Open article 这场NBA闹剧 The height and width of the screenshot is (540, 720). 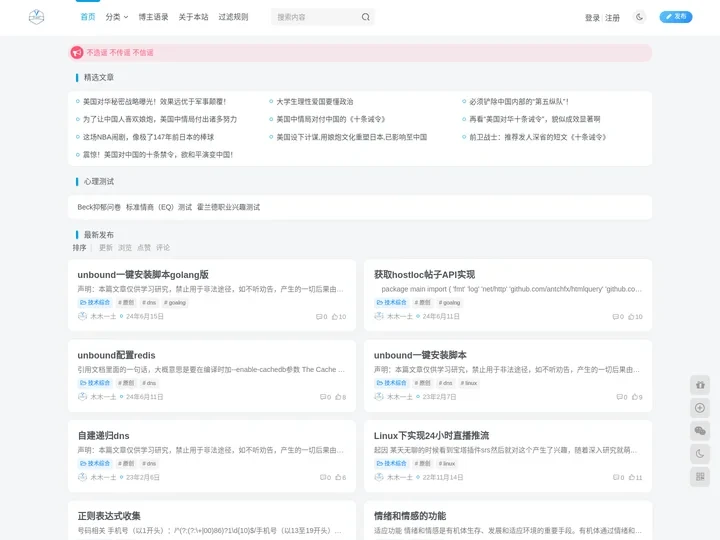pos(148,137)
